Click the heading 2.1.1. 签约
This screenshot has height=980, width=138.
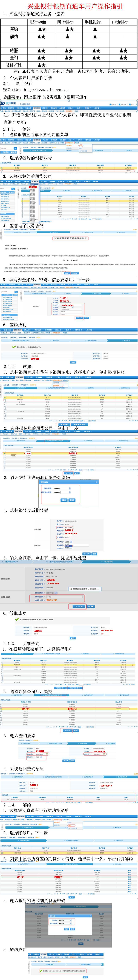coord(17,129)
